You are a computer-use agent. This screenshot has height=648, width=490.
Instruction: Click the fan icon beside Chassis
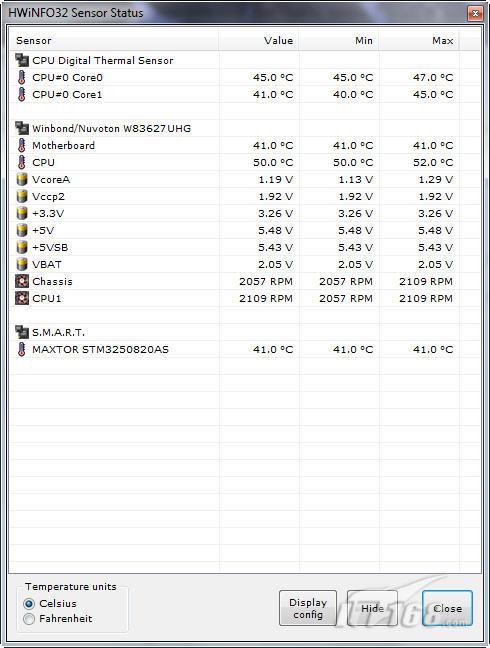click(22, 281)
